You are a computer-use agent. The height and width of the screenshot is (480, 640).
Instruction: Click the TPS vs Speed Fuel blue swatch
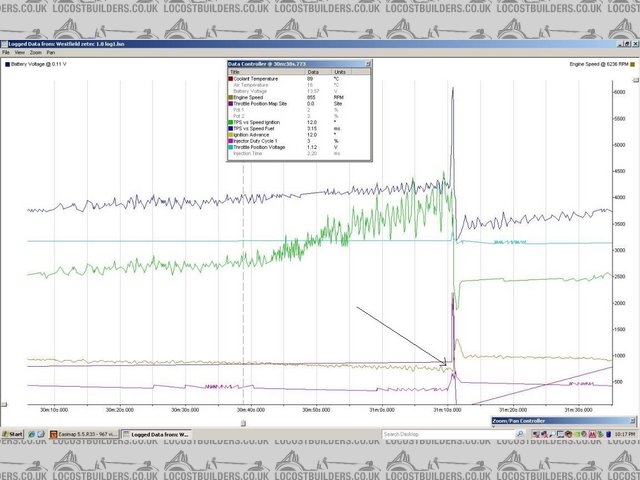point(231,129)
